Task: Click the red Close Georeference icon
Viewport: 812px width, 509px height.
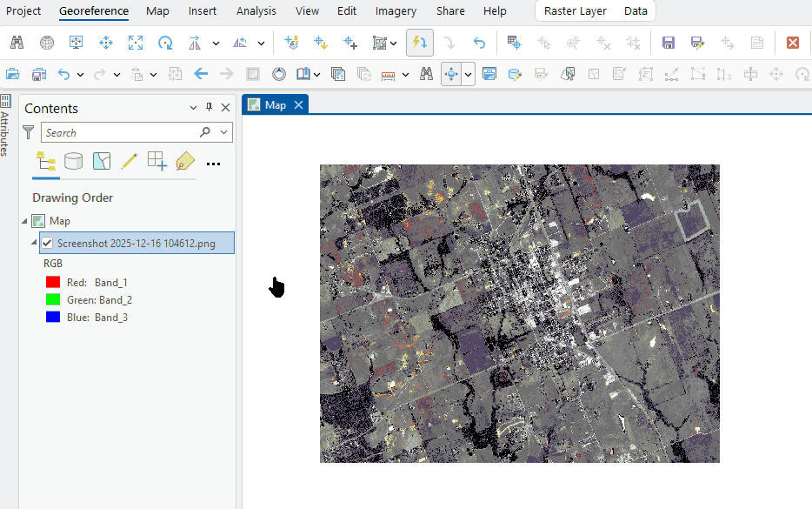Action: tap(792, 43)
